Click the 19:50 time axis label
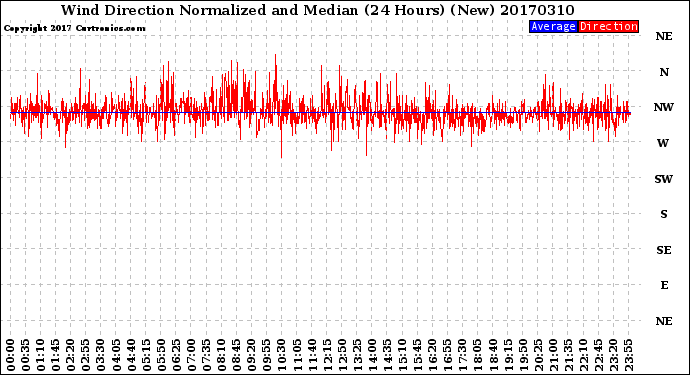Viewport: 690px width, 375px height. [x=523, y=355]
